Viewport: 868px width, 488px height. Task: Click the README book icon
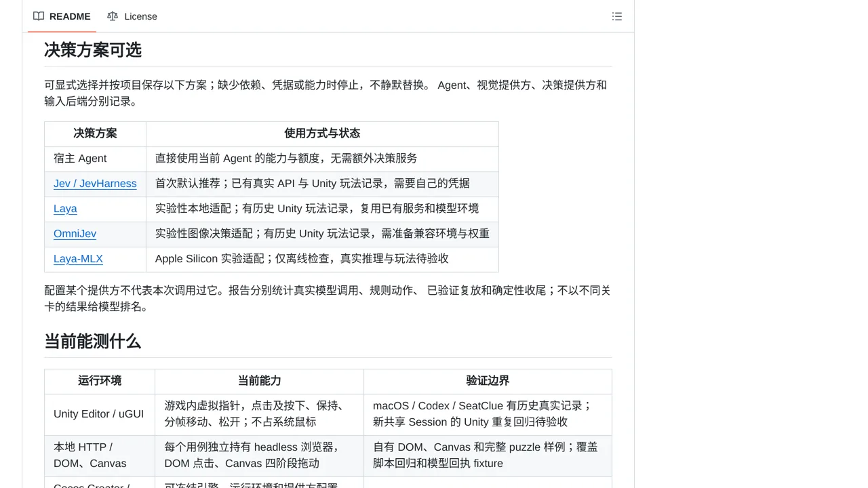pyautogui.click(x=39, y=16)
